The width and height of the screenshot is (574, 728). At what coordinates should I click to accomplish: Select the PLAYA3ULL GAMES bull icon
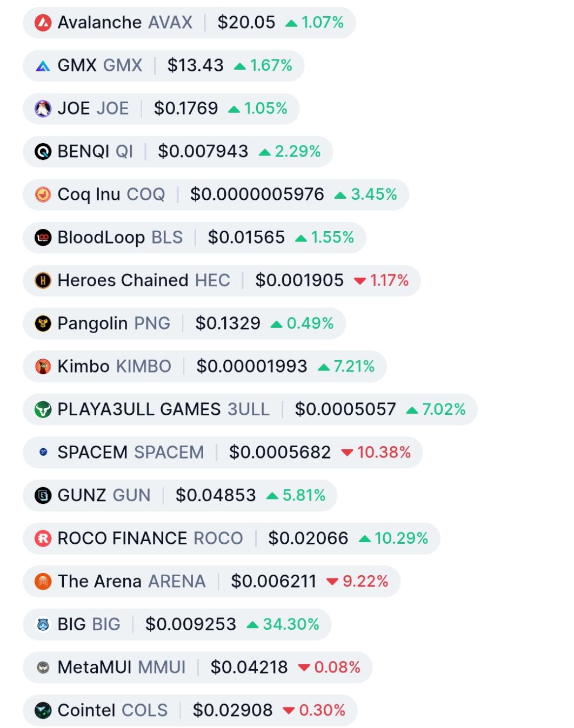[43, 409]
